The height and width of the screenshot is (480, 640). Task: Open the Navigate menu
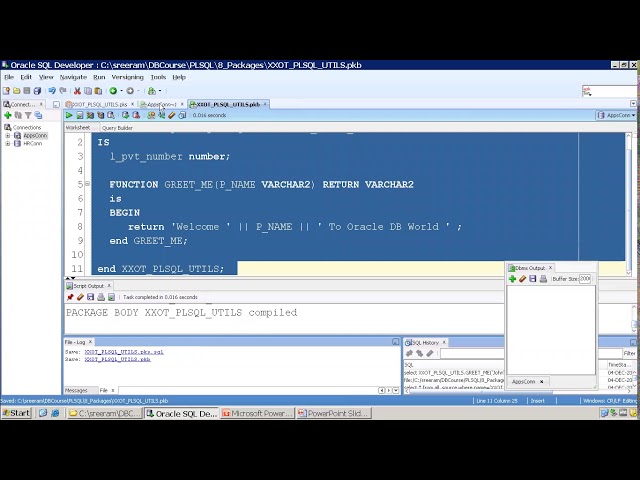(x=73, y=77)
